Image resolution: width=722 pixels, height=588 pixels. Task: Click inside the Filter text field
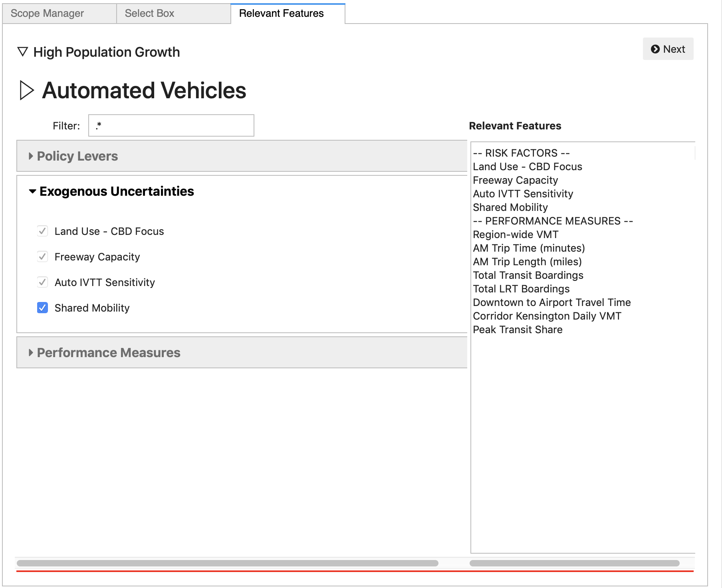tap(171, 126)
